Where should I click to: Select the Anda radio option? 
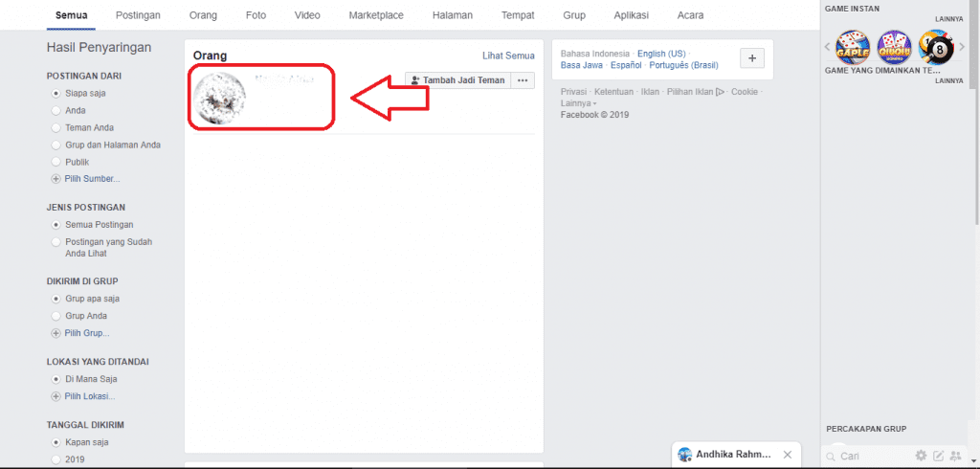click(x=56, y=111)
